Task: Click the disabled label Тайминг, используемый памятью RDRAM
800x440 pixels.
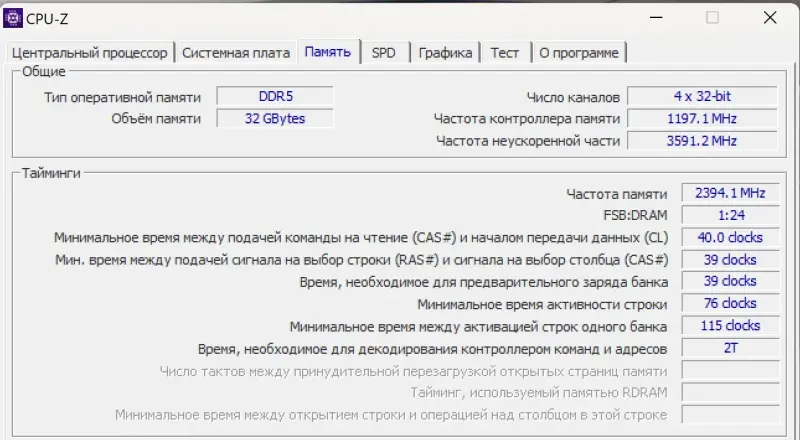Action: tap(539, 393)
